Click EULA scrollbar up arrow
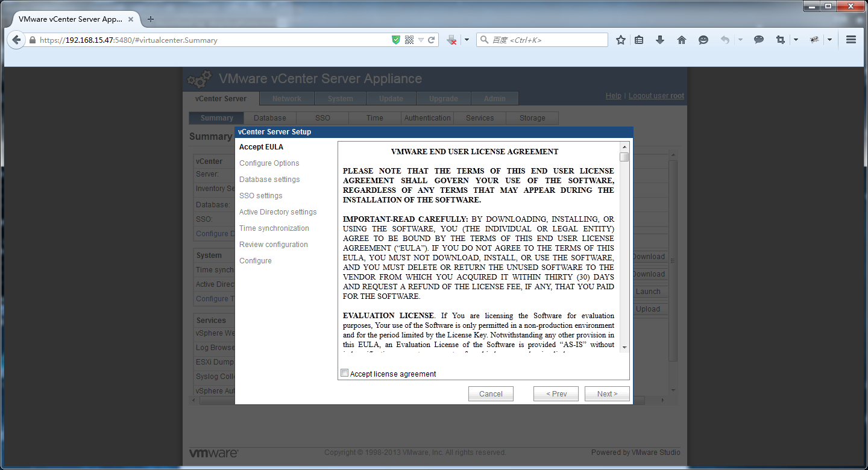 624,147
